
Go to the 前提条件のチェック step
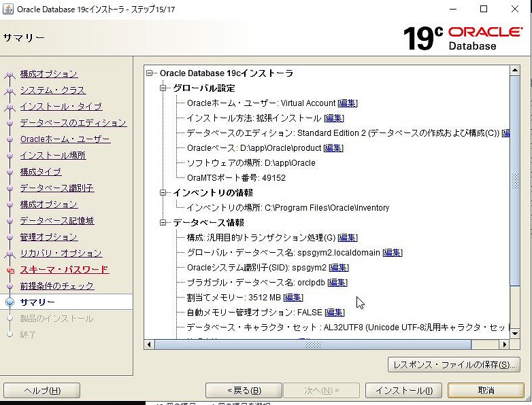(57, 285)
